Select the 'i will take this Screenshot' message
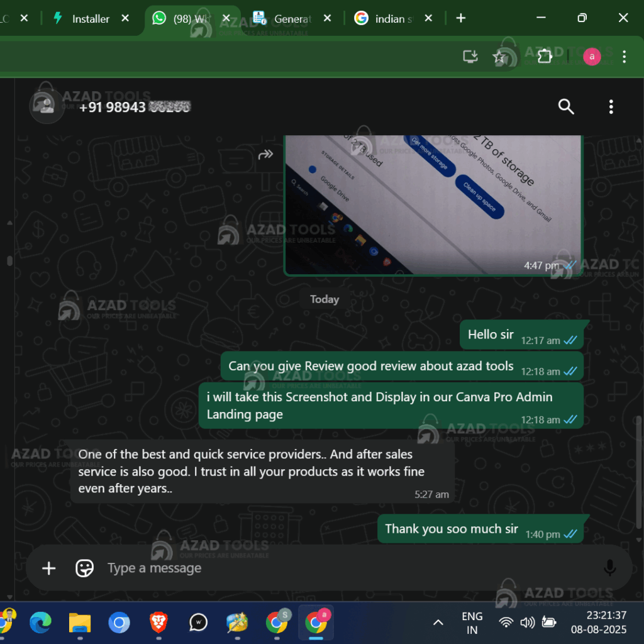644x644 pixels. tap(391, 406)
